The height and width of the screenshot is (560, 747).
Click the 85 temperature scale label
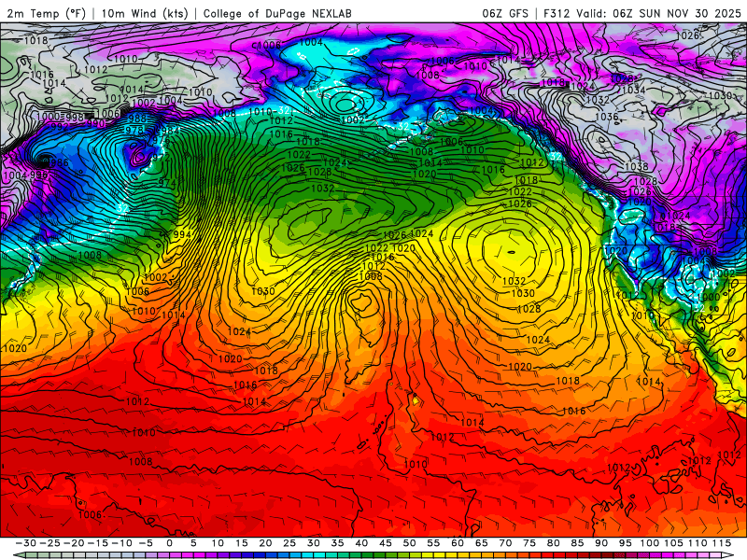577,543
